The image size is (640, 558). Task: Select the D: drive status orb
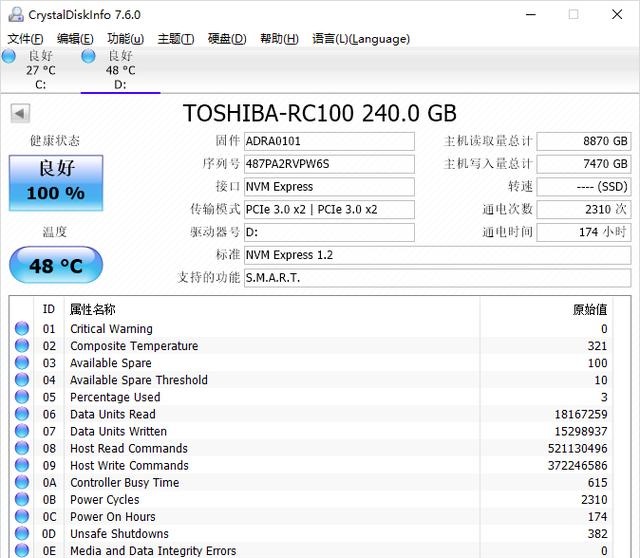click(x=89, y=56)
